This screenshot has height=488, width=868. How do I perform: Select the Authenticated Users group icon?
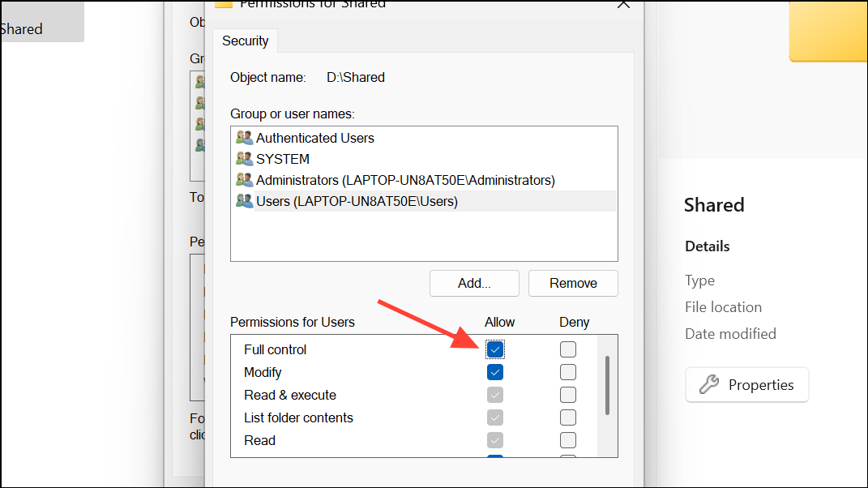[244, 137]
